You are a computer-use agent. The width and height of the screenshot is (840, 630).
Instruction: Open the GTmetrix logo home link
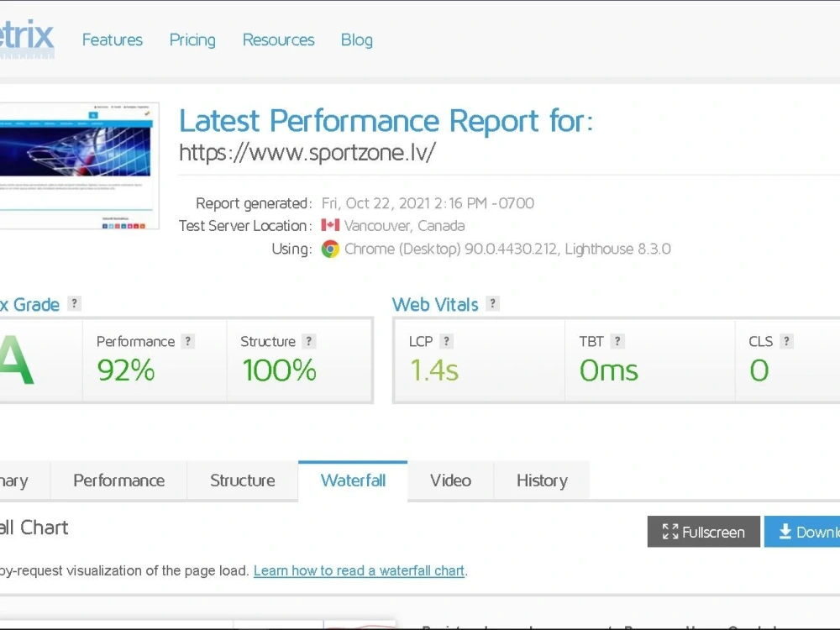[x=27, y=39]
